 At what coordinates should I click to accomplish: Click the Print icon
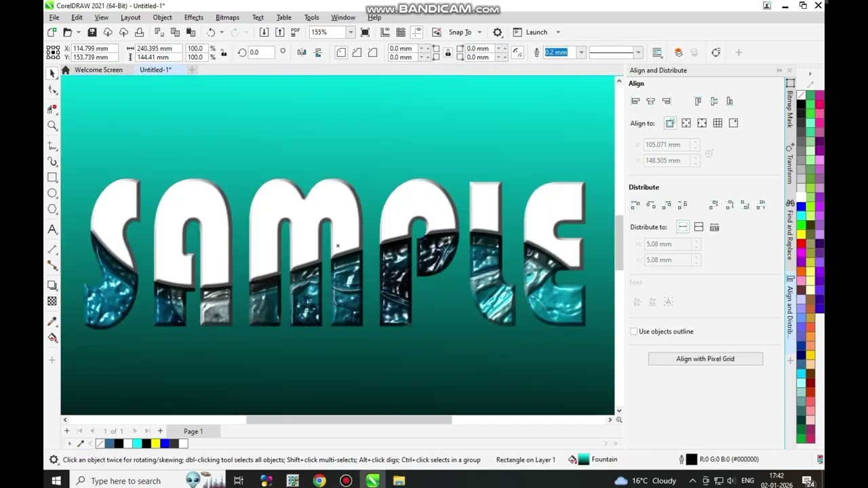[139, 32]
